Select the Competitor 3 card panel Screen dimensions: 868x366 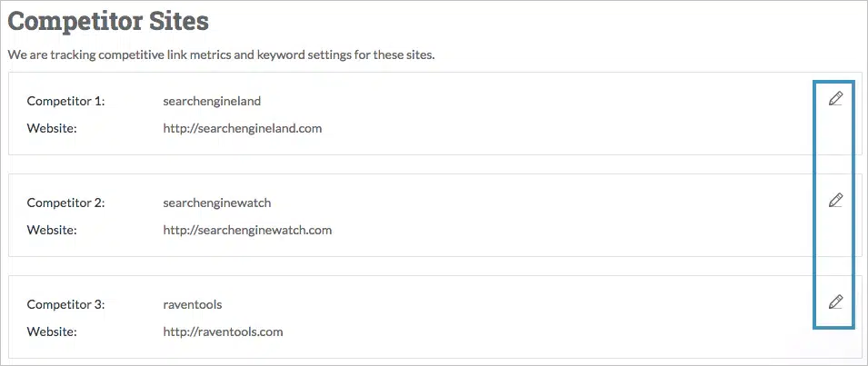tap(545, 317)
